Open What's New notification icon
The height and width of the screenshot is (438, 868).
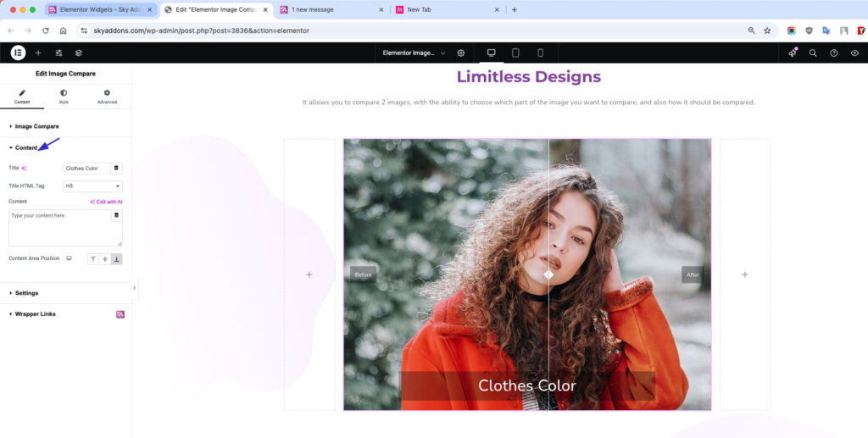(793, 53)
